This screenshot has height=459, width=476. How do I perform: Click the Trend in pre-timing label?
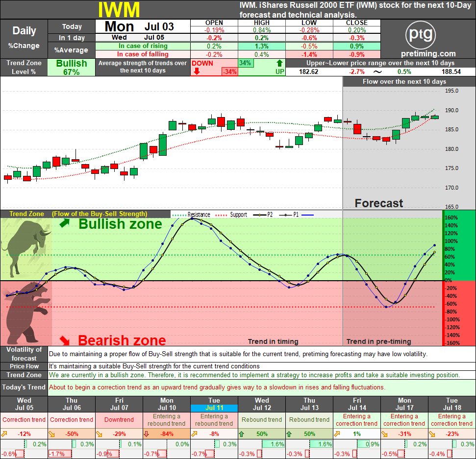point(379,341)
